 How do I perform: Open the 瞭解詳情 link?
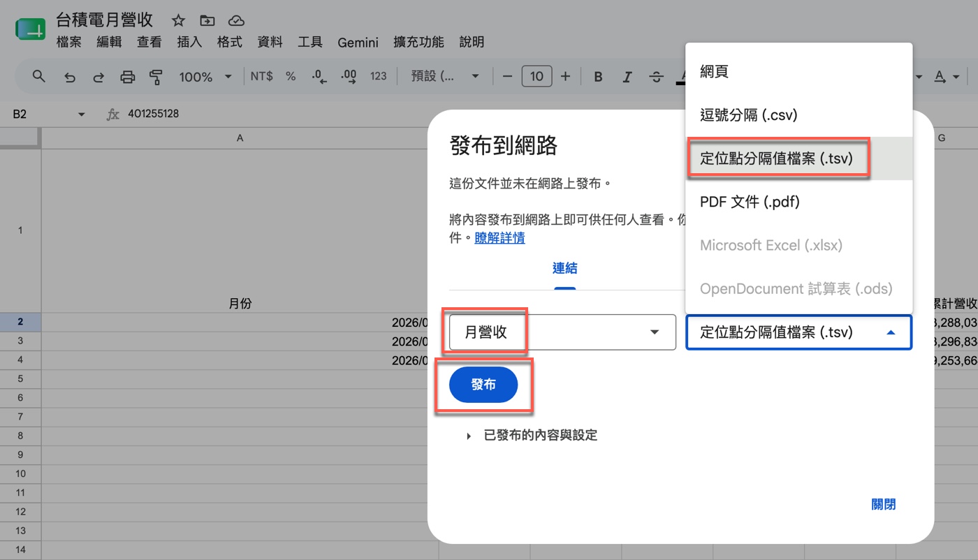pyautogui.click(x=499, y=238)
